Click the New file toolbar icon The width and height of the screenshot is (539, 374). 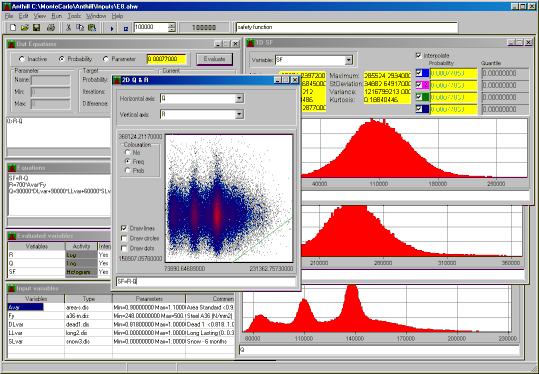pos(13,28)
